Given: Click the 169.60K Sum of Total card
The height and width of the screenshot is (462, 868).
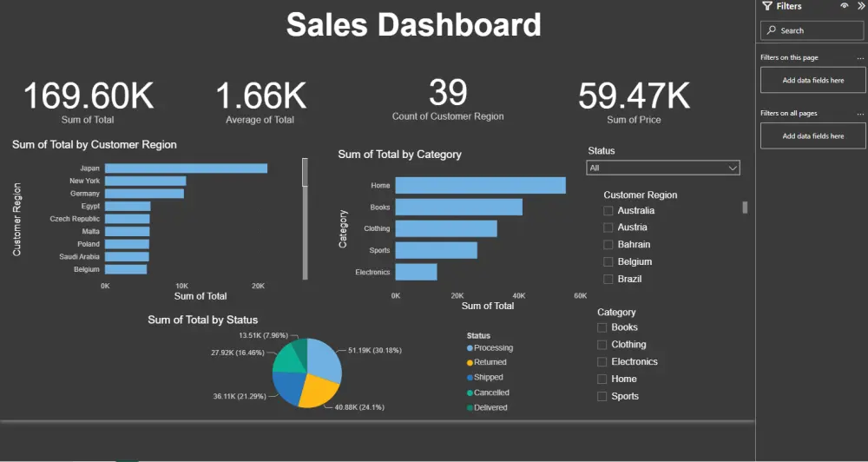Looking at the screenshot, I should coord(89,102).
